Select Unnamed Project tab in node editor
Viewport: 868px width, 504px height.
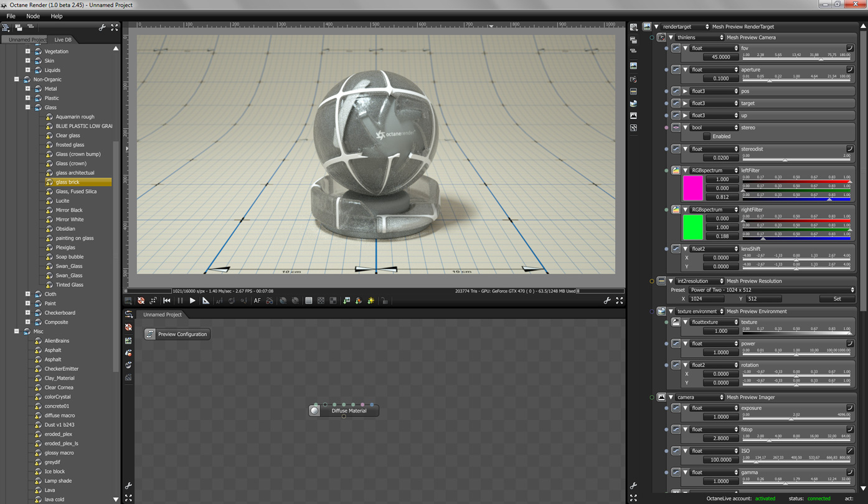[x=163, y=315]
